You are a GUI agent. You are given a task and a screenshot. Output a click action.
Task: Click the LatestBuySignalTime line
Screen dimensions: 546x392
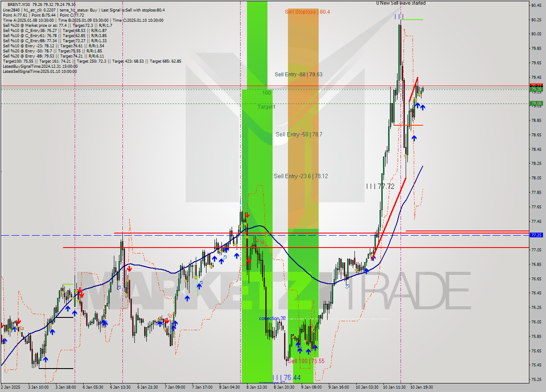click(x=40, y=66)
